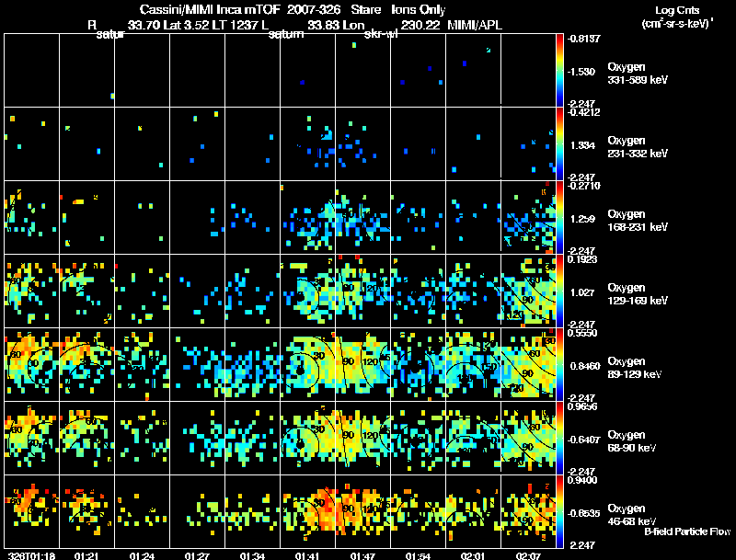Select the '-0.6407' color scale value

pos(583,440)
